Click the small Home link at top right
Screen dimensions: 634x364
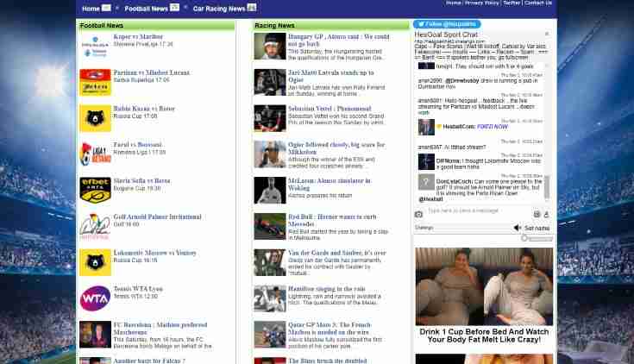pos(453,3)
